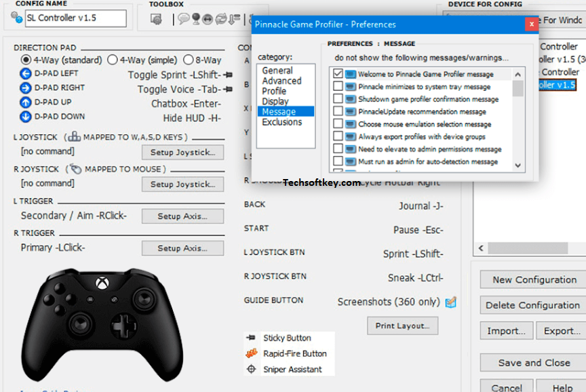This screenshot has height=392, width=586.
Task: Click the D-PAD LEFT arrow icon
Action: [x=25, y=74]
